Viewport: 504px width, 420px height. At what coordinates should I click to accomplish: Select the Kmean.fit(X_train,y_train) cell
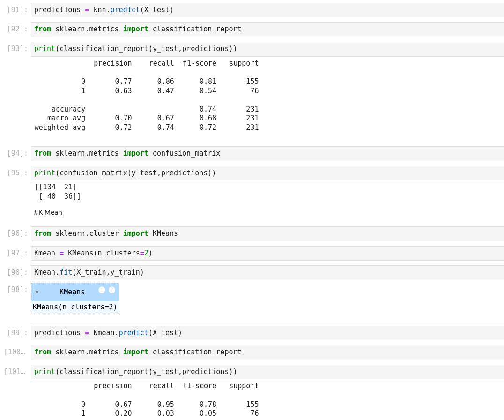(x=267, y=272)
